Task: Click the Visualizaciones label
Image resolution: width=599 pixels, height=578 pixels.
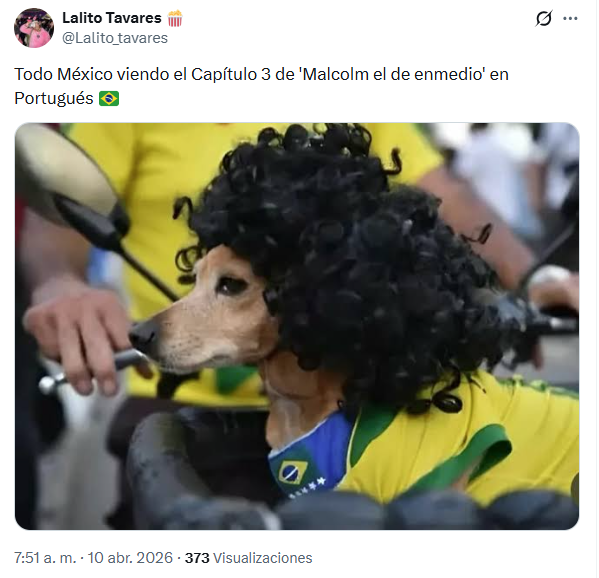Action: [262, 558]
